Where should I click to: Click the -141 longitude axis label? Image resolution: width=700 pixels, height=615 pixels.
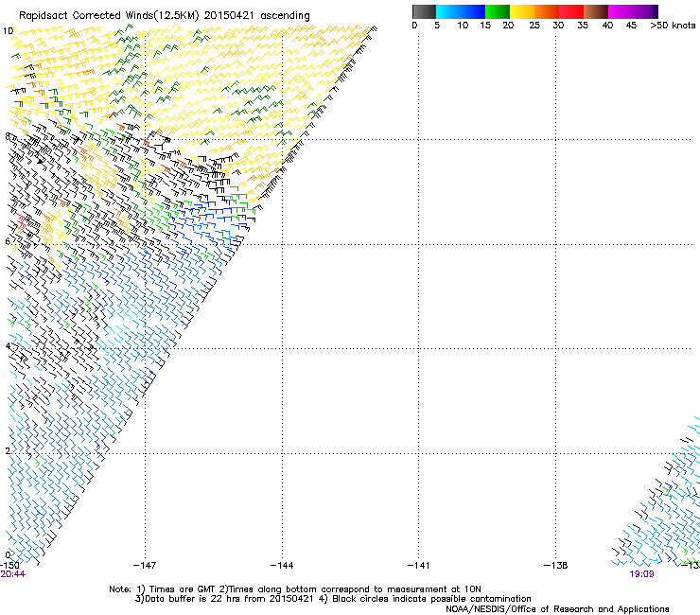tap(419, 566)
